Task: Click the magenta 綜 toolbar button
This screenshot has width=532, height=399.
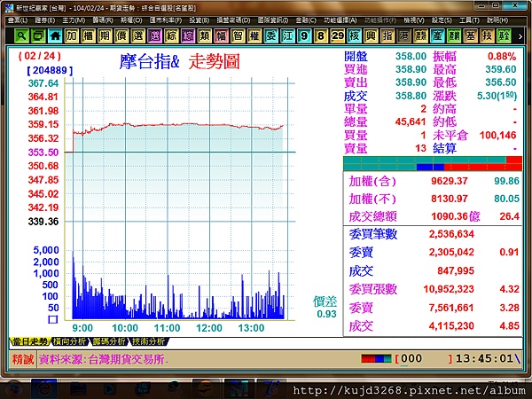Action: [188, 35]
